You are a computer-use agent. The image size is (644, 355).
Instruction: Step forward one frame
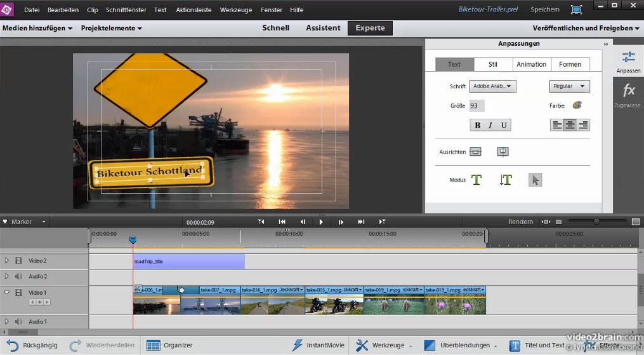pyautogui.click(x=341, y=222)
